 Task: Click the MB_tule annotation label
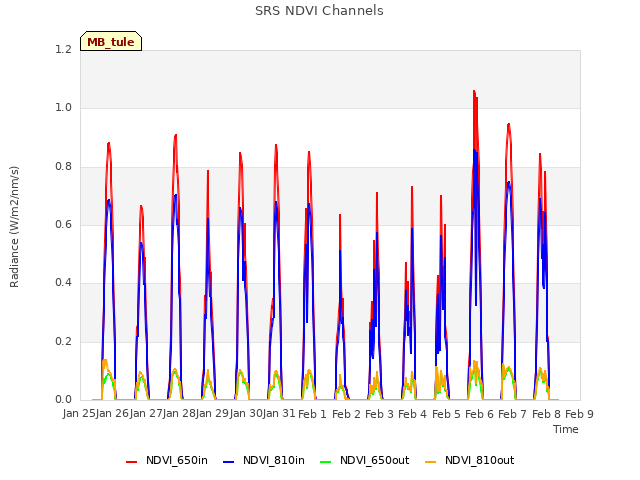click(x=111, y=42)
